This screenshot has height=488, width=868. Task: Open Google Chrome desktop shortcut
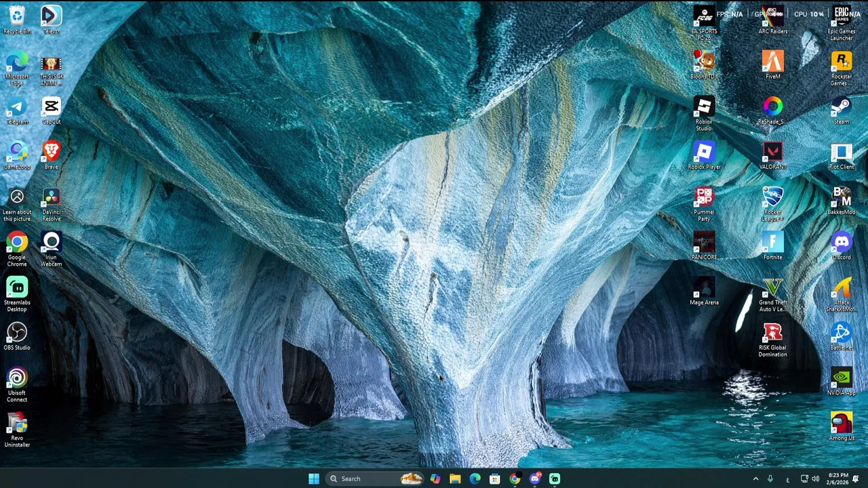(x=17, y=249)
